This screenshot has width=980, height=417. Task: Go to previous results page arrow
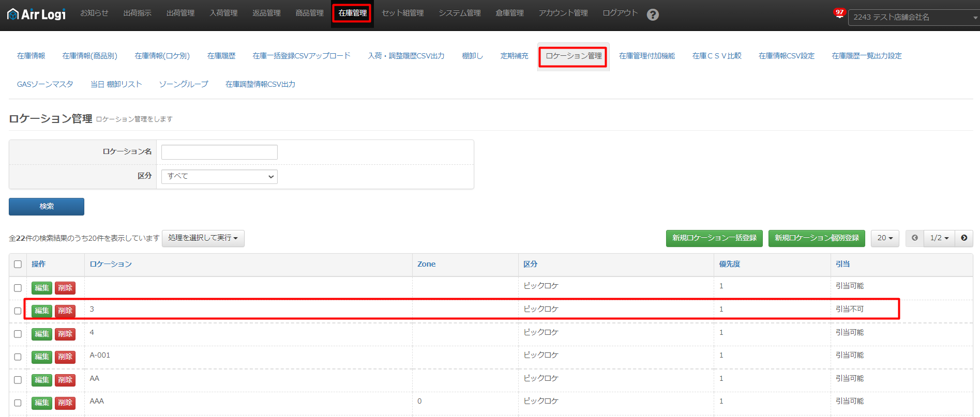point(914,238)
